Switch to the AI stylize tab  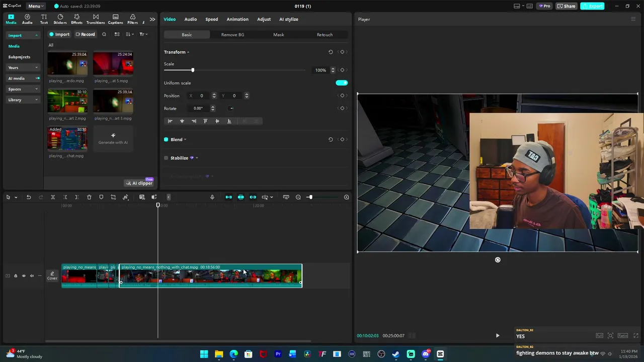click(289, 19)
